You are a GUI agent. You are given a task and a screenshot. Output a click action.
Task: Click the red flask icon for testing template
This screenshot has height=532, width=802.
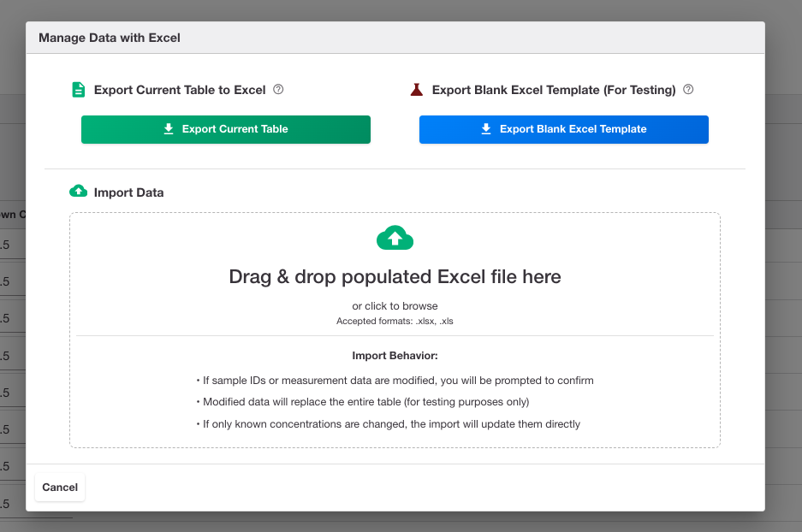coord(416,90)
